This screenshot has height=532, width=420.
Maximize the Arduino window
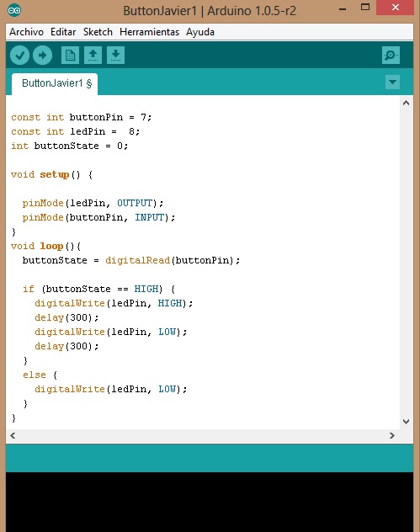pyautogui.click(x=365, y=7)
